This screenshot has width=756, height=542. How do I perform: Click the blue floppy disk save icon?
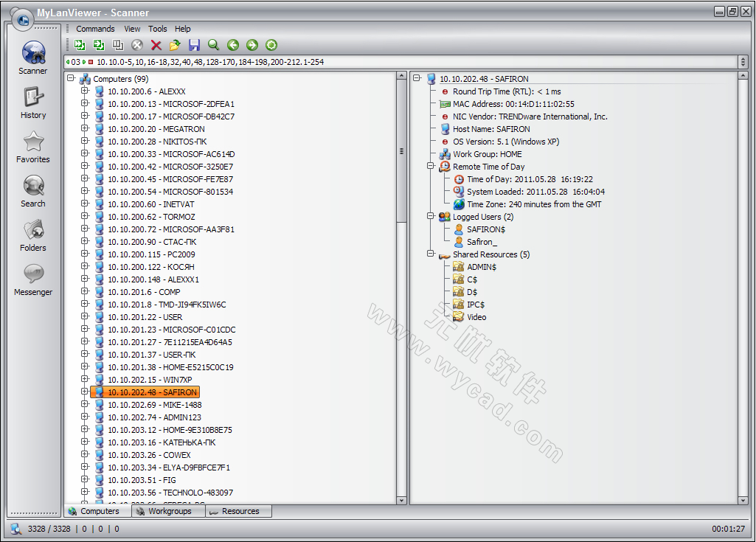pyautogui.click(x=194, y=45)
